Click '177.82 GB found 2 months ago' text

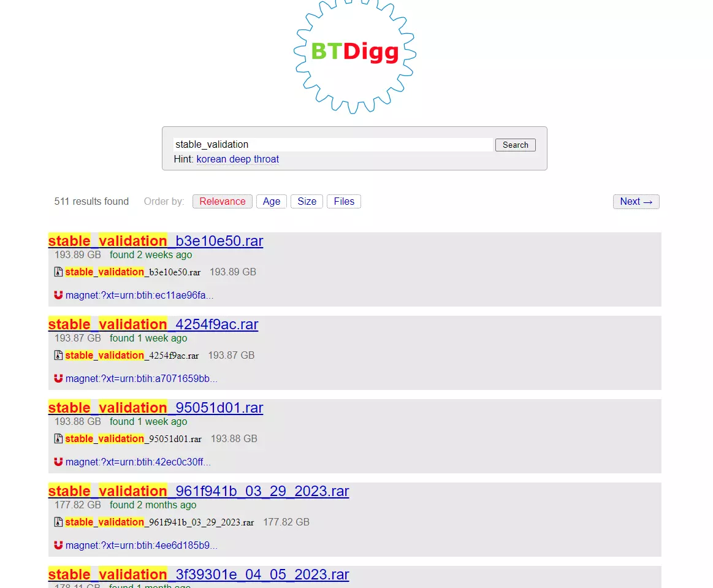(126, 505)
